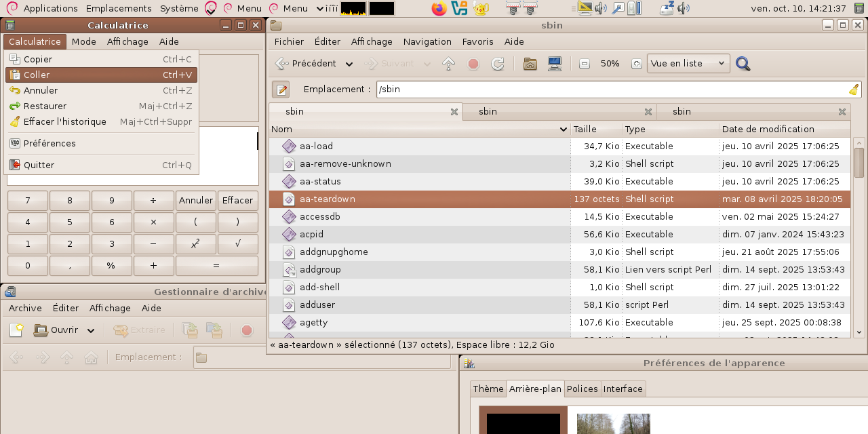This screenshot has height=434, width=868.
Task: Switch to the Polices tab
Action: (x=582, y=389)
